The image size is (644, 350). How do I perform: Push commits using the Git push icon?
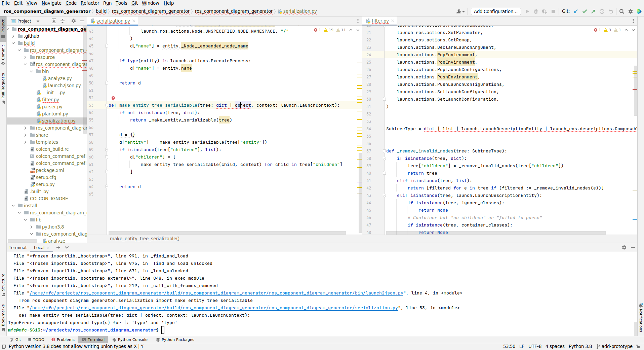594,11
